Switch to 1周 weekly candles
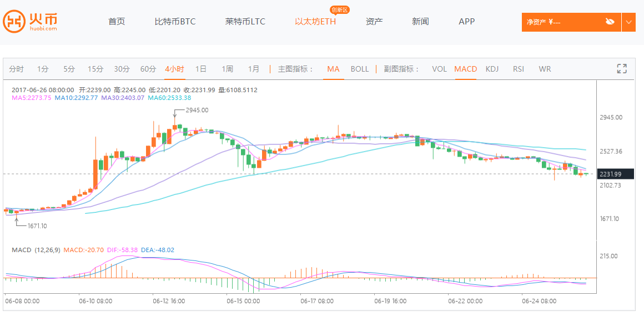The height and width of the screenshot is (321, 644). (x=227, y=69)
